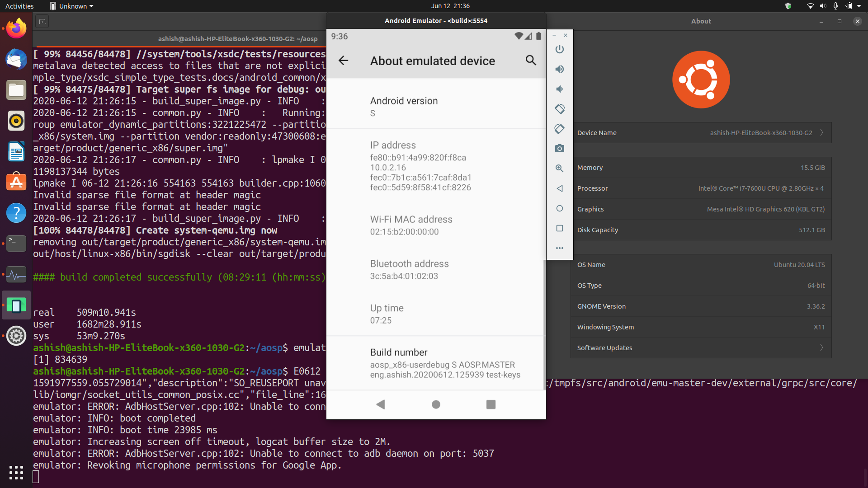This screenshot has width=868, height=488.
Task: Open the Overview square button in Android
Action: [x=491, y=404]
